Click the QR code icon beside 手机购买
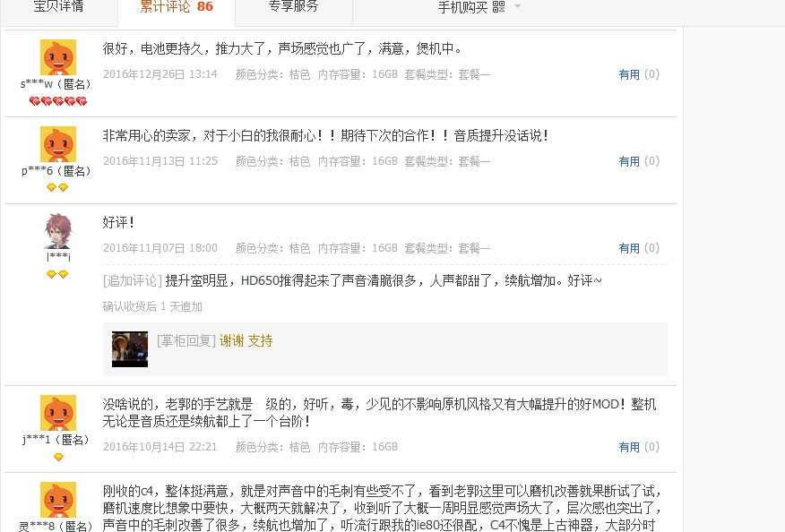Screen dimensions: 785x532 tap(498, 6)
